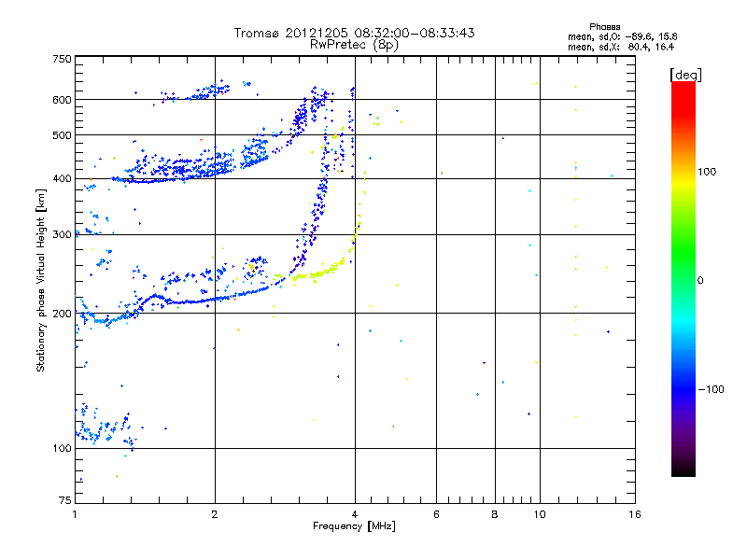747x560 pixels.
Task: Click the y-axis tick label '200'
Action: pos(62,314)
